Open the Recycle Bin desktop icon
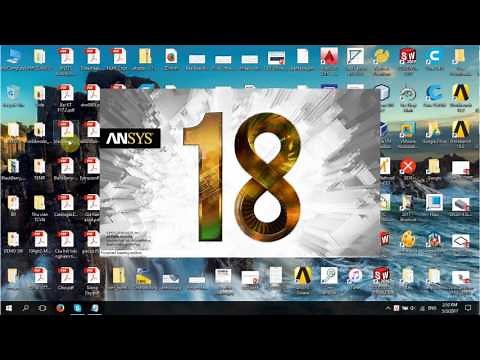This screenshot has width=480, height=360. pyautogui.click(x=13, y=93)
